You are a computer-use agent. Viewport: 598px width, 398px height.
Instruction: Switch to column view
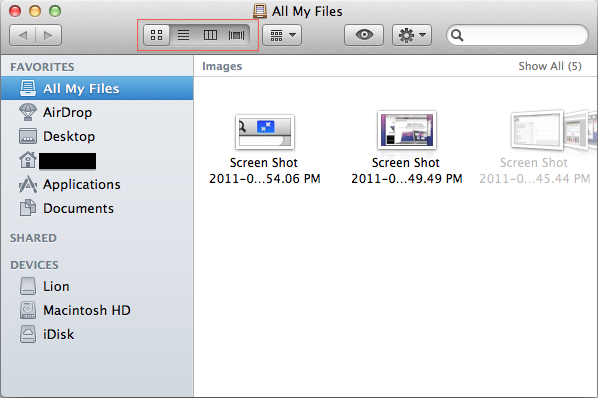point(210,35)
